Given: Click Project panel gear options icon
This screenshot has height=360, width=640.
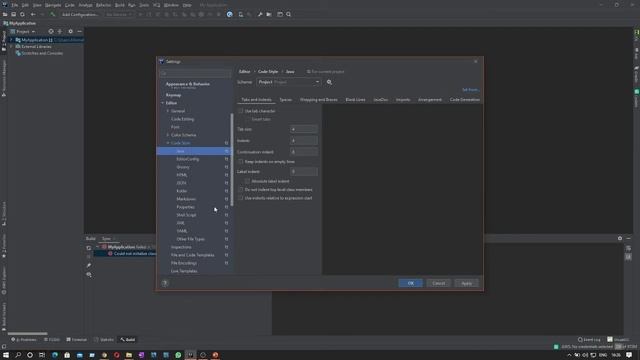Looking at the screenshot, I should pyautogui.click(x=70, y=31).
